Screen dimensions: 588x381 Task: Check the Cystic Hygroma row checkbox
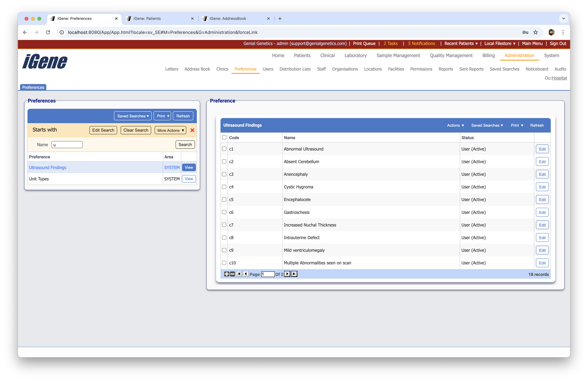(x=224, y=187)
